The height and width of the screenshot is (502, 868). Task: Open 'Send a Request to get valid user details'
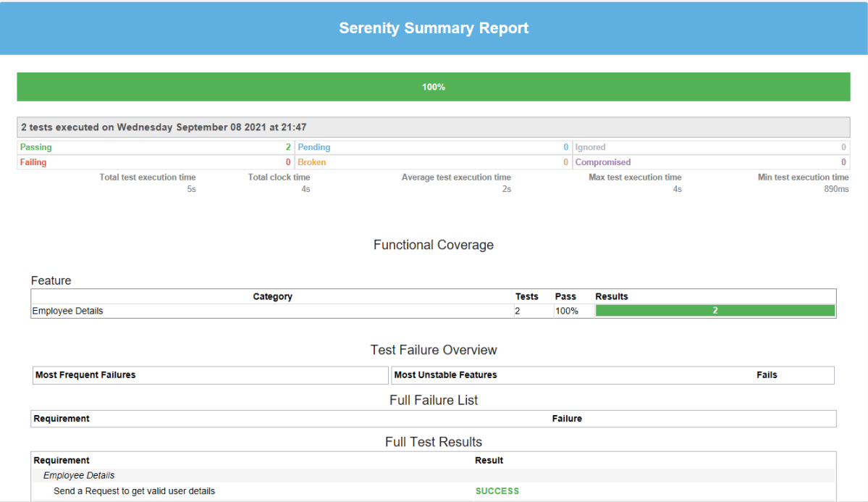pos(135,490)
